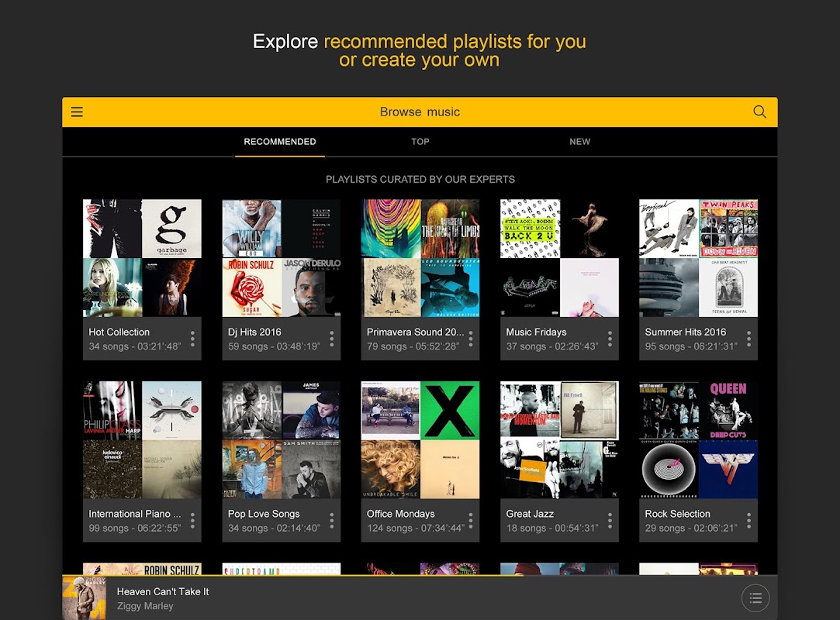Open the third-row playlist with Robin Schulz cover
The height and width of the screenshot is (620, 840).
[142, 569]
